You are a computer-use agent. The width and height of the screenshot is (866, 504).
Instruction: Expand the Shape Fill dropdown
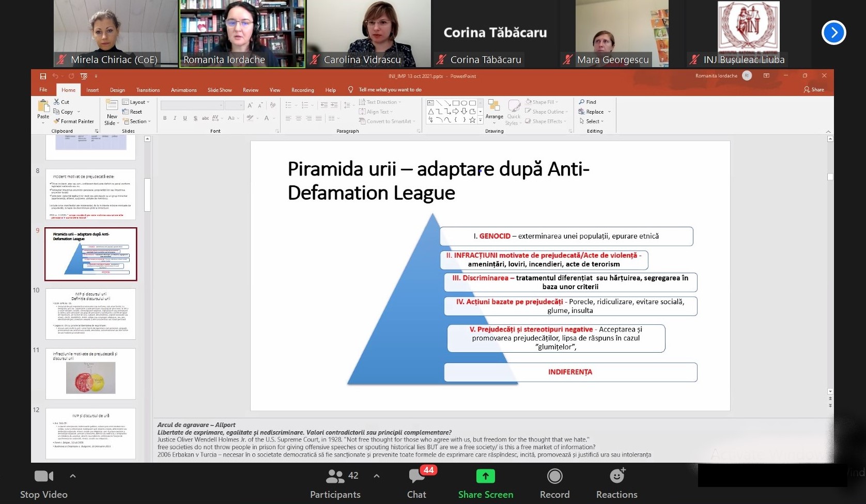point(542,102)
